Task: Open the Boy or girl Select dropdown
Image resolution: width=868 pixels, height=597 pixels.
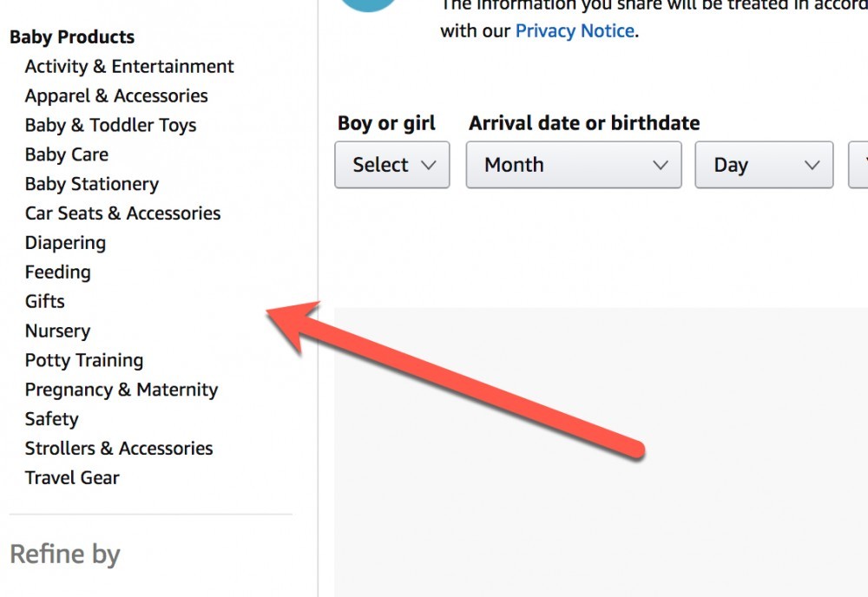Action: click(x=391, y=165)
